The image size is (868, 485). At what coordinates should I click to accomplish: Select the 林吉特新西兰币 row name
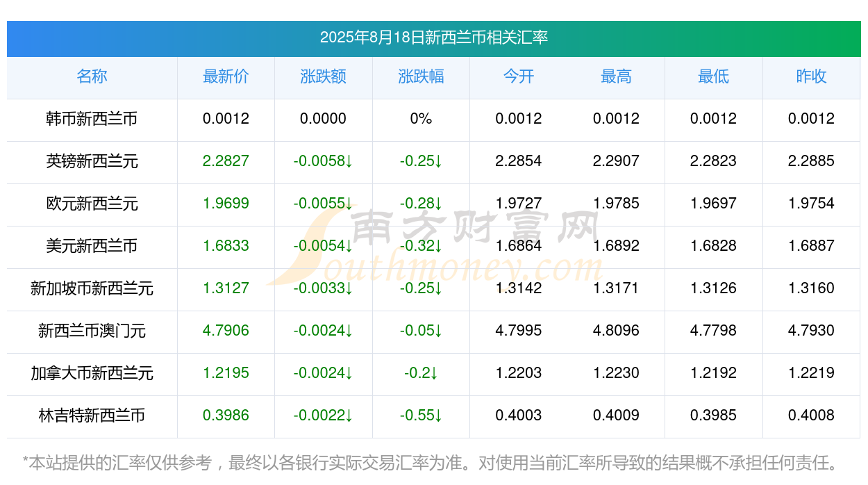(92, 416)
